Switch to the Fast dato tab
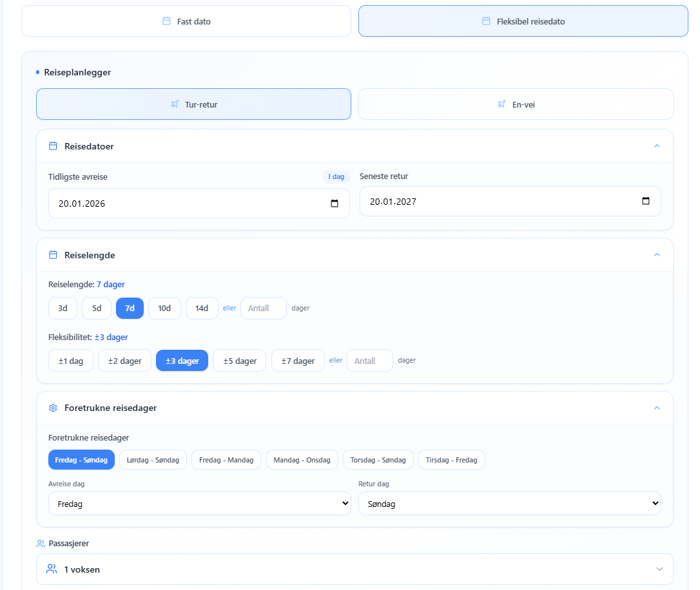Image resolution: width=700 pixels, height=590 pixels. 186,21
